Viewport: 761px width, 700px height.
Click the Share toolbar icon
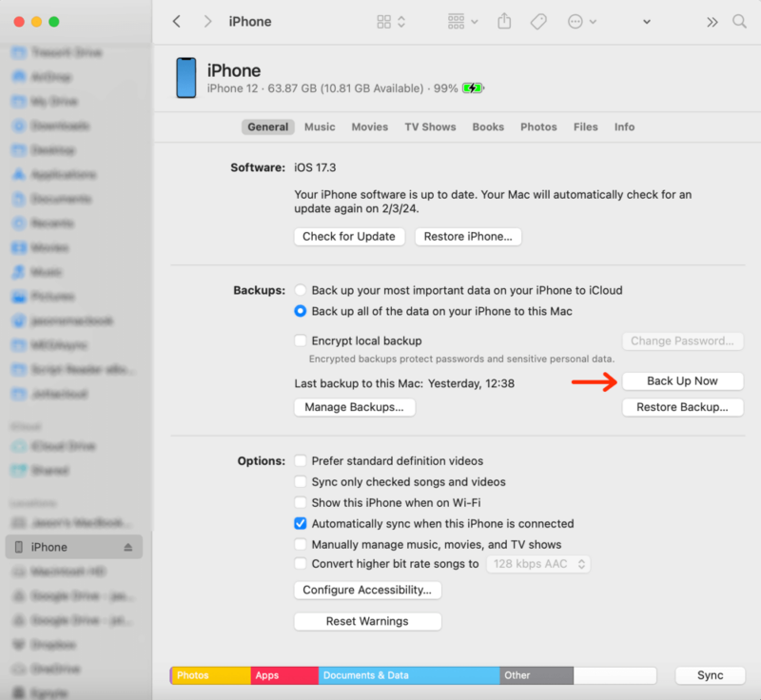[x=504, y=21]
